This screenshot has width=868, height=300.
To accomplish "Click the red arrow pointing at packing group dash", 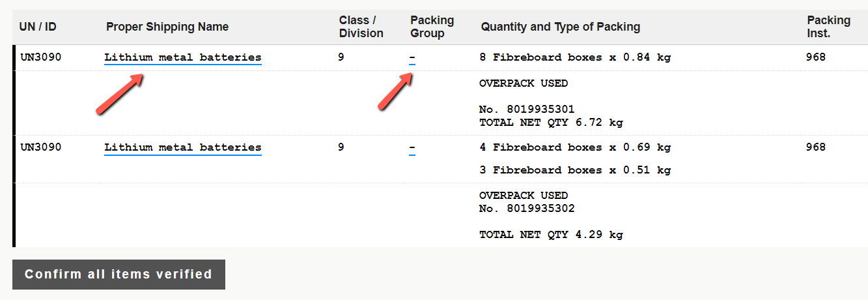I will coord(395,91).
